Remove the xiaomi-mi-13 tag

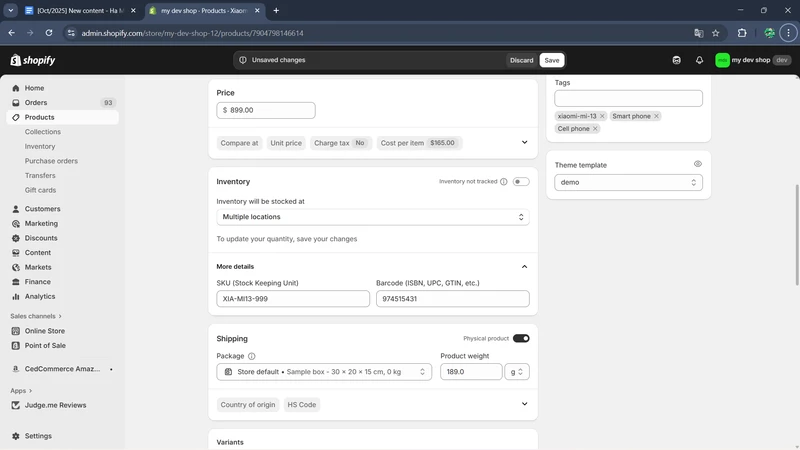(x=602, y=116)
